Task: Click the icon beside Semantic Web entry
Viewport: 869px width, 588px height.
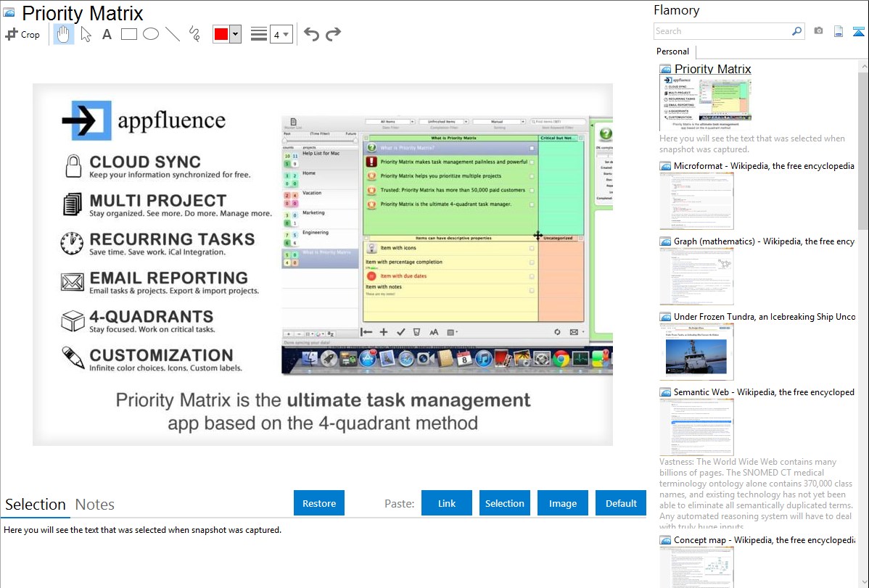Action: 665,392
